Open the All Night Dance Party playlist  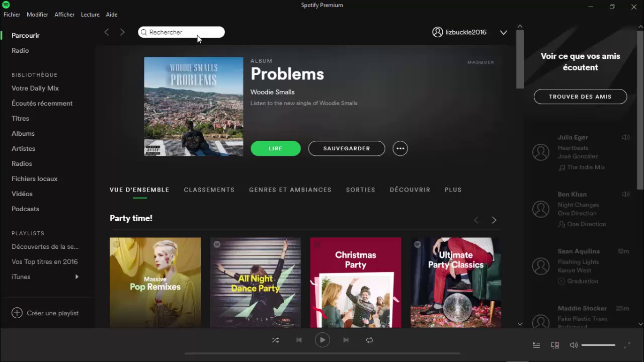[x=256, y=283]
